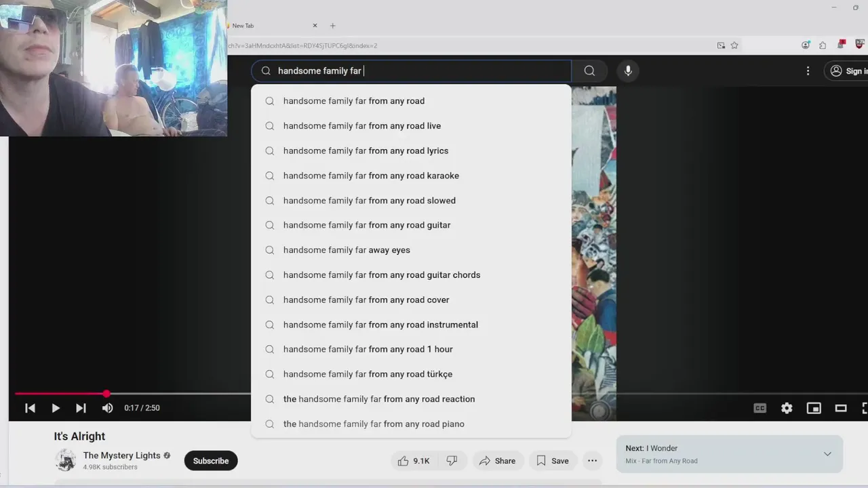Click the shield extension icon in browser toolbar
This screenshot has width=868, height=488.
click(860, 45)
